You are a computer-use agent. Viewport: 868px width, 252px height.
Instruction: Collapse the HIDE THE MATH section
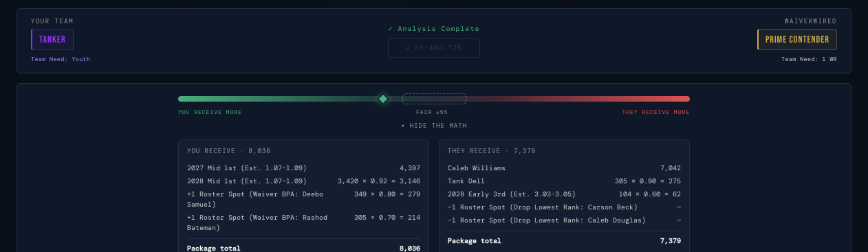(434, 126)
